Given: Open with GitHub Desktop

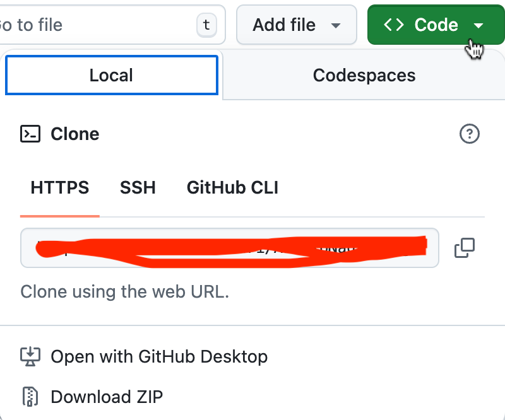Looking at the screenshot, I should pos(159,356).
